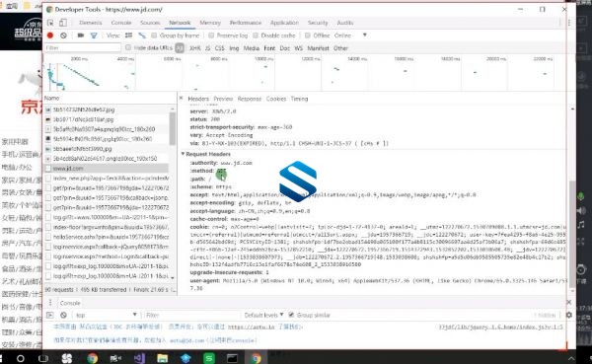The width and height of the screenshot is (592, 364).
Task: Click the inspect element selector icon
Action: click(x=50, y=23)
